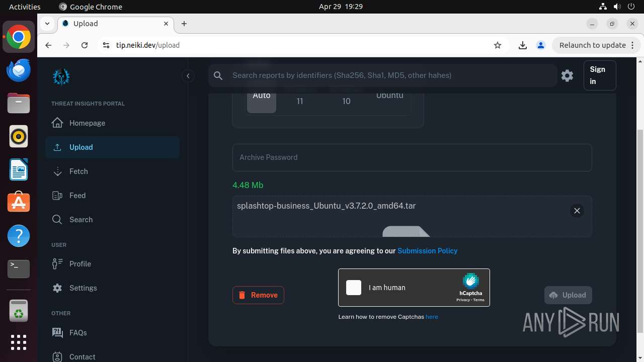Go back in Chrome
The height and width of the screenshot is (362, 644).
tap(48, 45)
